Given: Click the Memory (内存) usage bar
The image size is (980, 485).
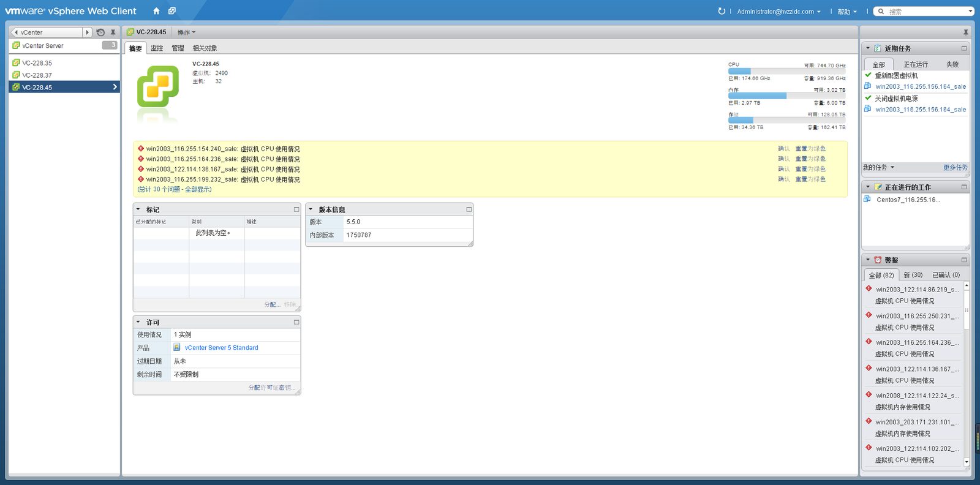Looking at the screenshot, I should pyautogui.click(x=786, y=96).
